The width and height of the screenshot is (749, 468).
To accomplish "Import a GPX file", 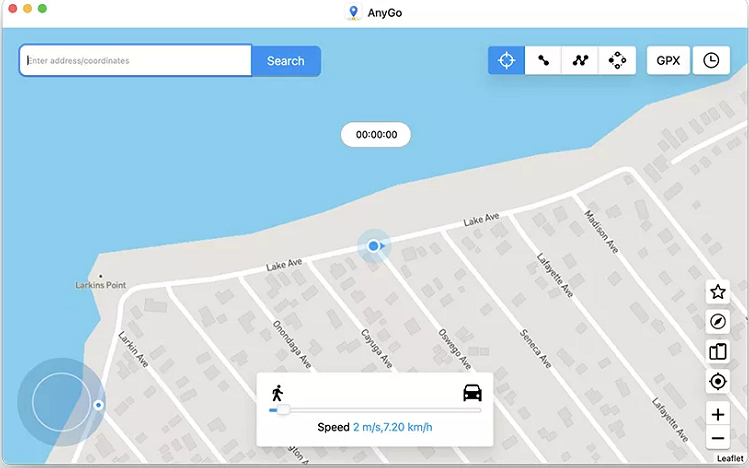I will coord(668,61).
